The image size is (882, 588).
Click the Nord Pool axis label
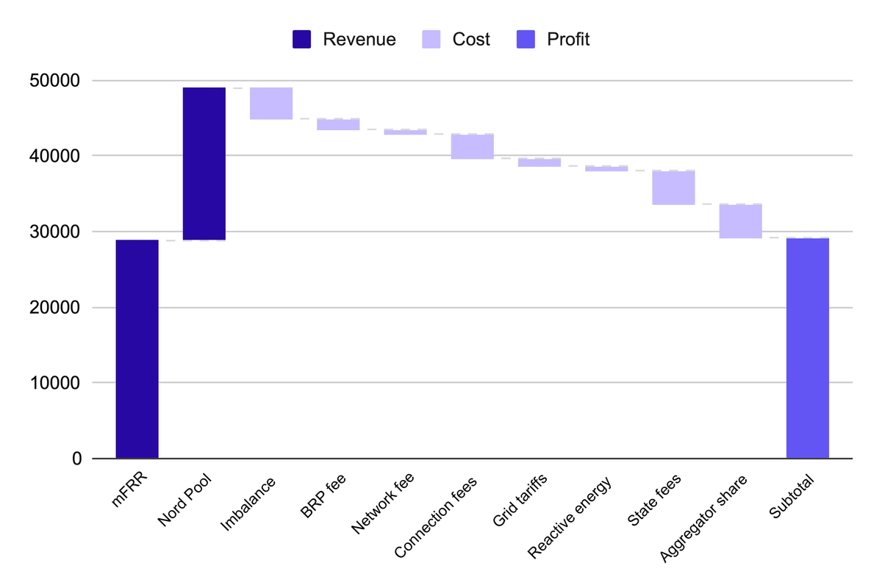pos(185,501)
